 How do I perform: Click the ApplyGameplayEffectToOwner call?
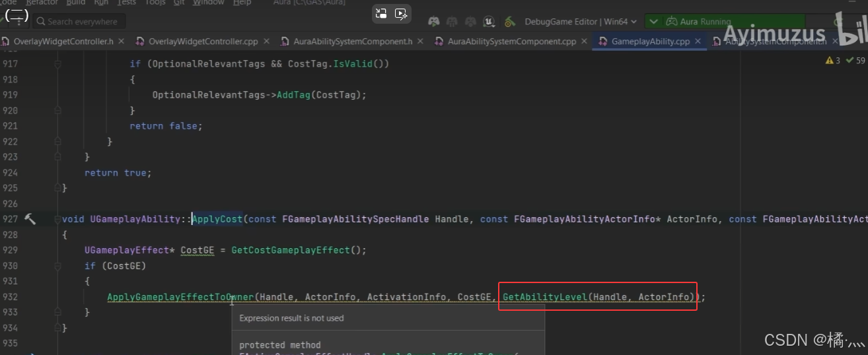[180, 297]
